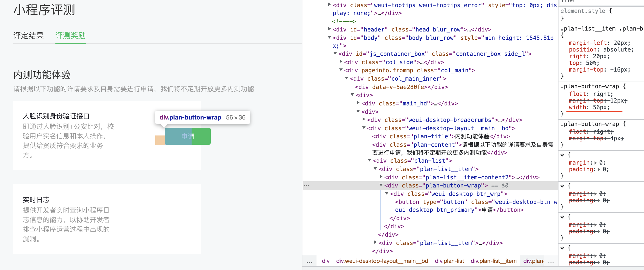644x270 pixels.
Task: Expand the main_hd div node
Action: click(x=358, y=103)
